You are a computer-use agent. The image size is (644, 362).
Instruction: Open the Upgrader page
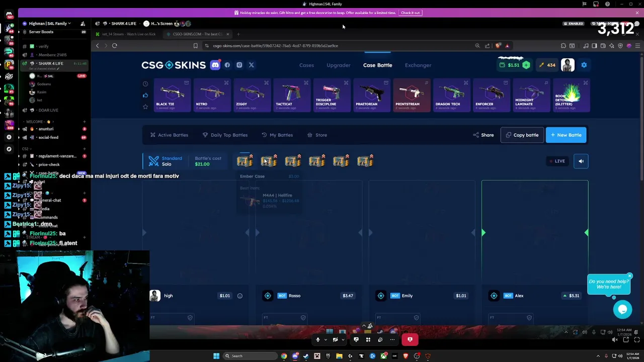click(339, 65)
